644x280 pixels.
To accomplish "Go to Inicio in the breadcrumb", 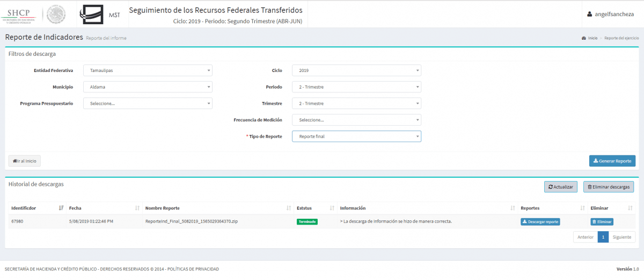I will (592, 38).
